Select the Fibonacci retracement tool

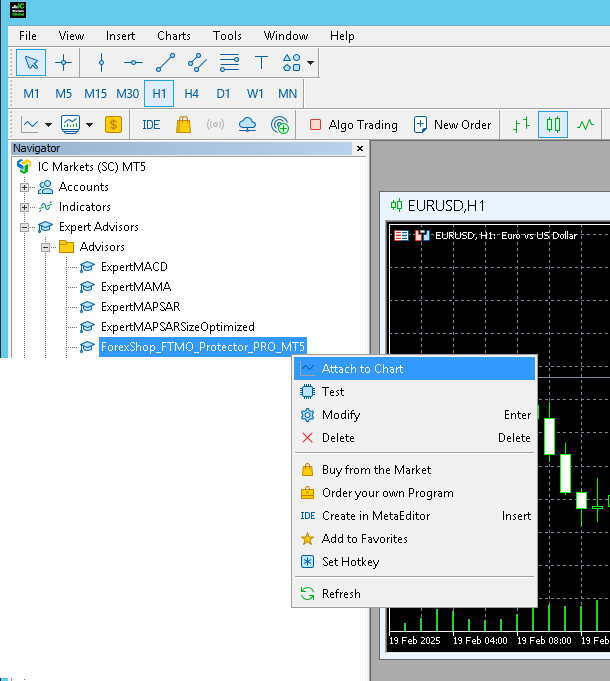229,63
